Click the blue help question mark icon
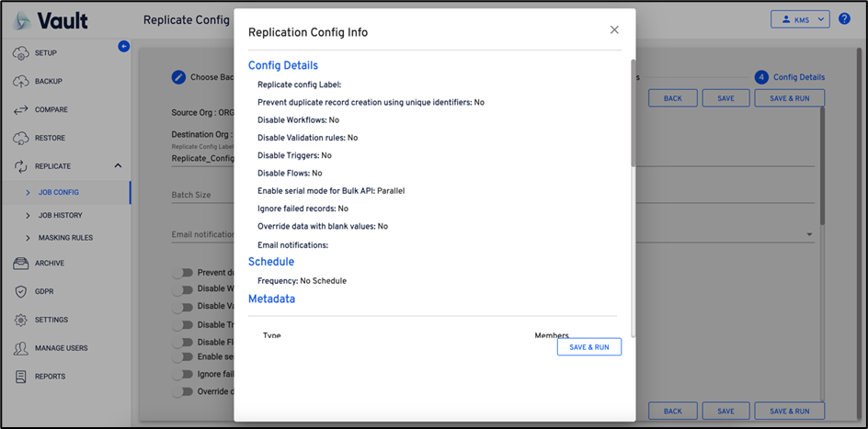 click(844, 18)
